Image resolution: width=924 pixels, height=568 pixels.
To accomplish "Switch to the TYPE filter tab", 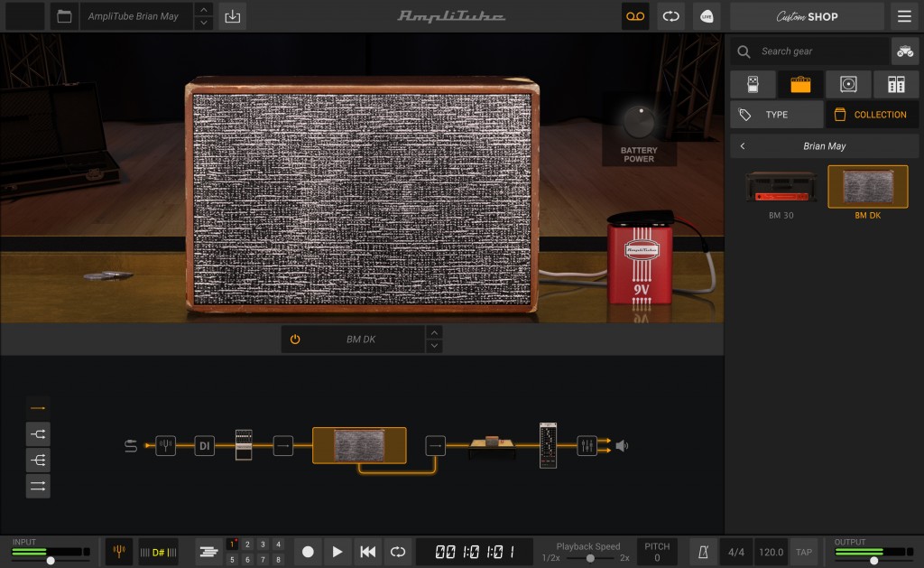I will tap(776, 115).
